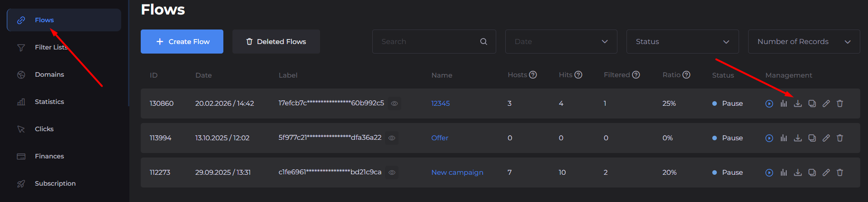The width and height of the screenshot is (868, 202).
Task: Expand the Date filter dropdown
Action: coord(561,42)
